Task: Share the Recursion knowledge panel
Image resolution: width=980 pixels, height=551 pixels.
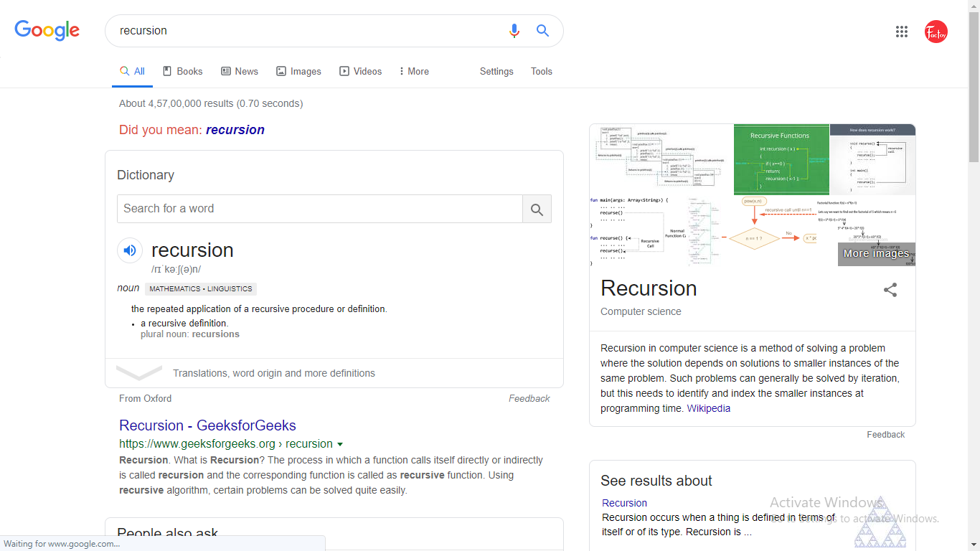Action: click(890, 291)
